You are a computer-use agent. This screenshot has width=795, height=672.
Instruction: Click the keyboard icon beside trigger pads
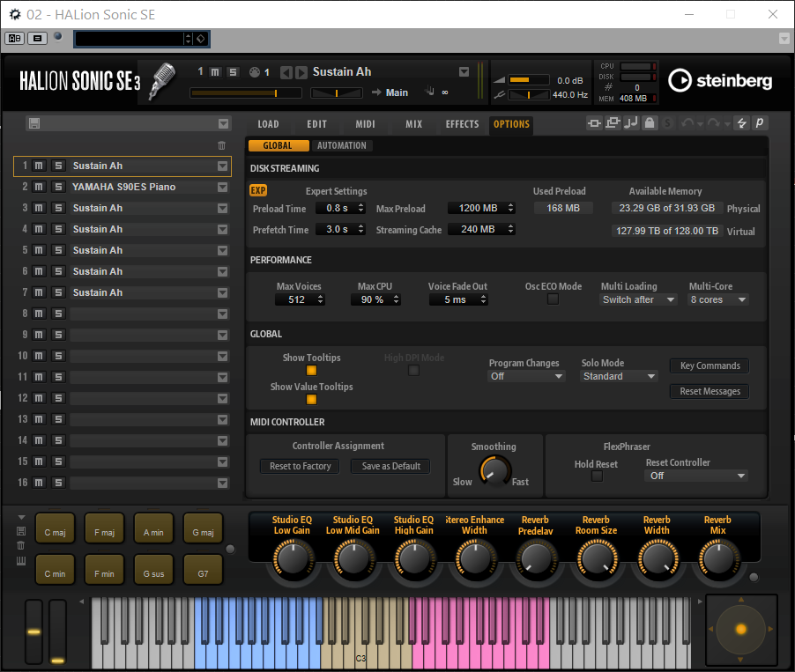point(21,560)
